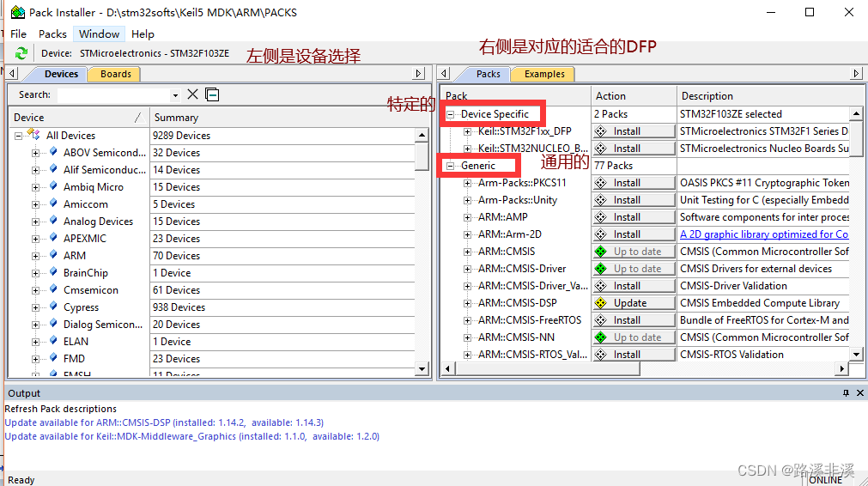Install the ARM::CMSIS-FreeRTOS pack
The width and height of the screenshot is (868, 486).
pos(634,320)
